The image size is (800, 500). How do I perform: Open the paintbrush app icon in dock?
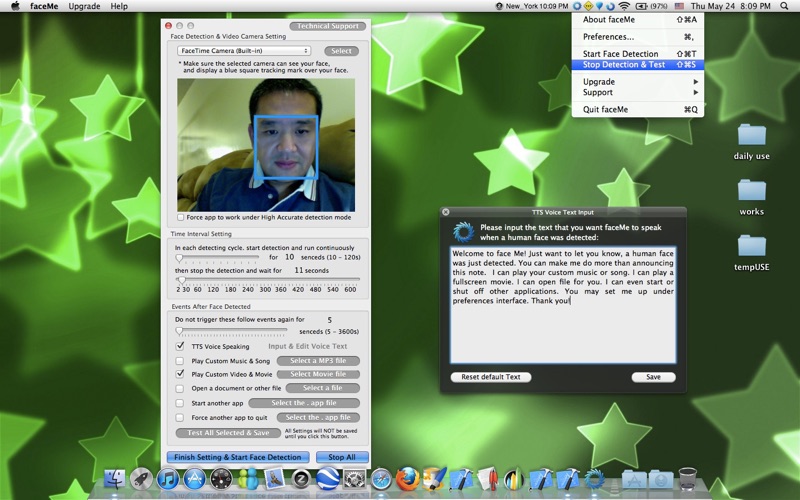click(x=434, y=479)
